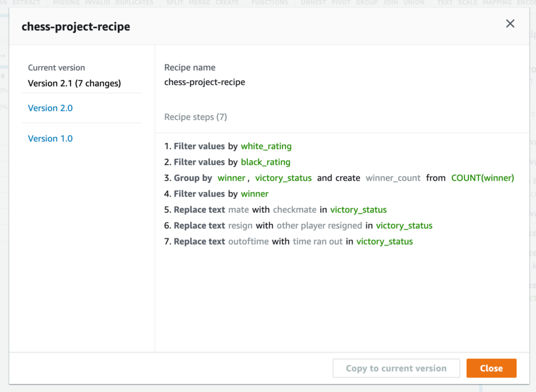
Task: Click the MERGE toolbar item
Action: [x=199, y=3]
